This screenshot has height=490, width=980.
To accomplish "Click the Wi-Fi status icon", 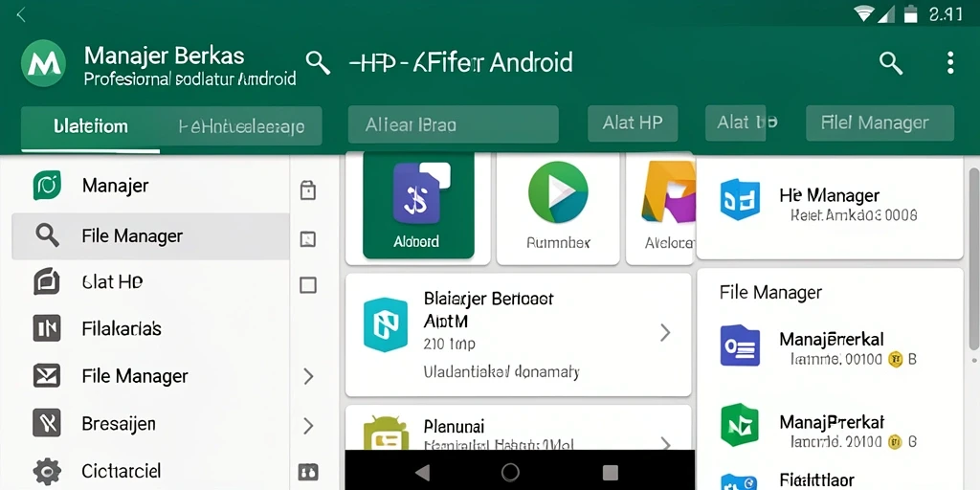I will point(864,13).
